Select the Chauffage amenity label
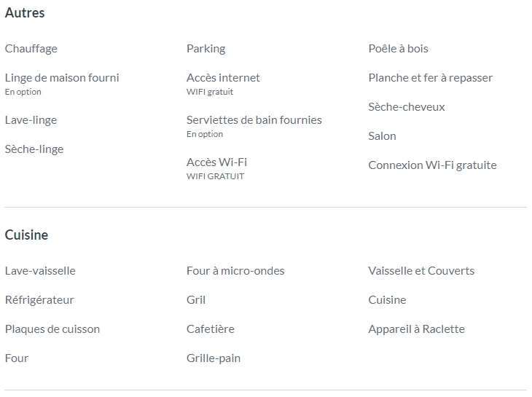Screen dimensions: 532x397 coord(31,49)
